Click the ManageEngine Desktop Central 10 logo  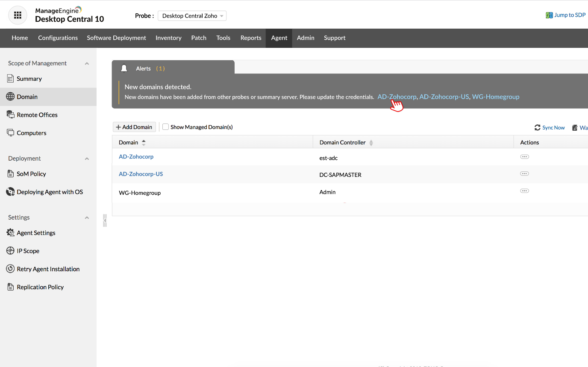pos(69,15)
